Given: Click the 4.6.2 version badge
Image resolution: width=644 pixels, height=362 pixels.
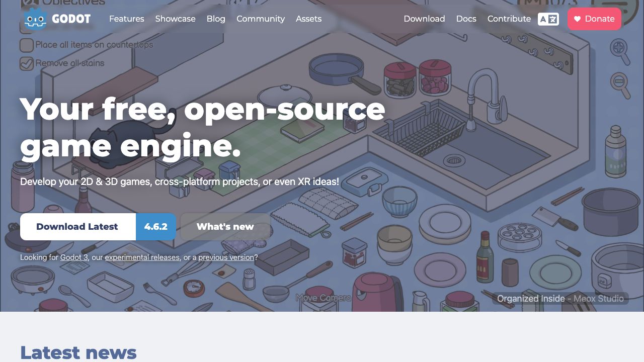Looking at the screenshot, I should point(156,227).
